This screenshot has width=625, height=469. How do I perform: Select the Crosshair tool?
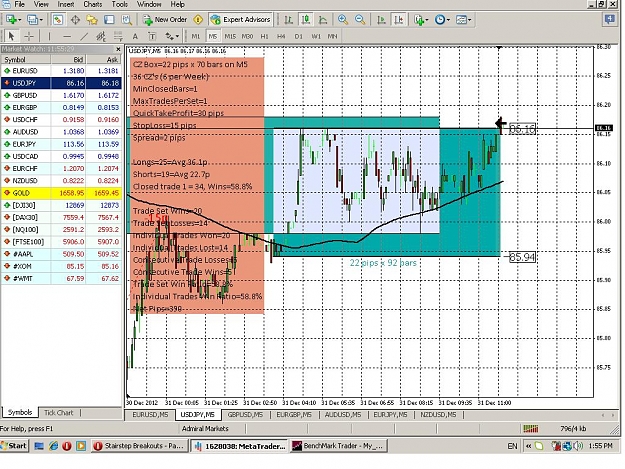29,36
